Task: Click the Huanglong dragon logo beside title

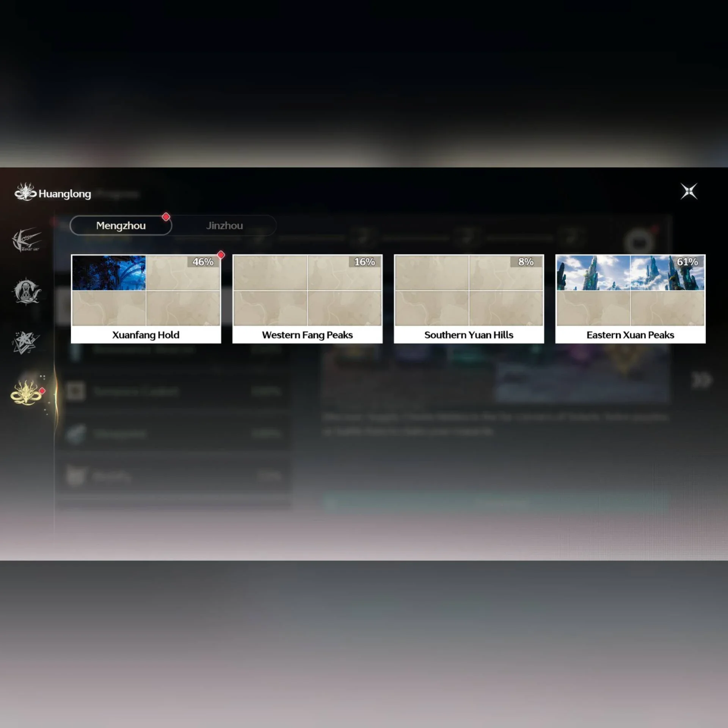Action: pos(25,192)
